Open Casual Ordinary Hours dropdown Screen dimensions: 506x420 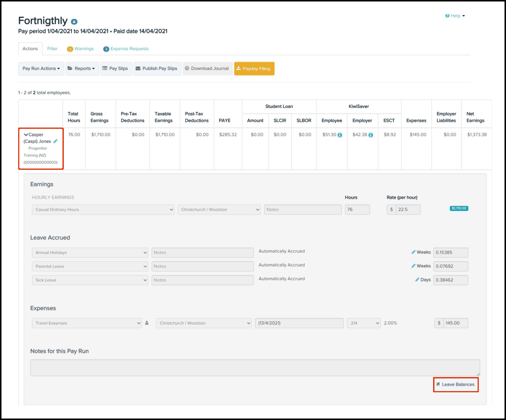tap(103, 210)
